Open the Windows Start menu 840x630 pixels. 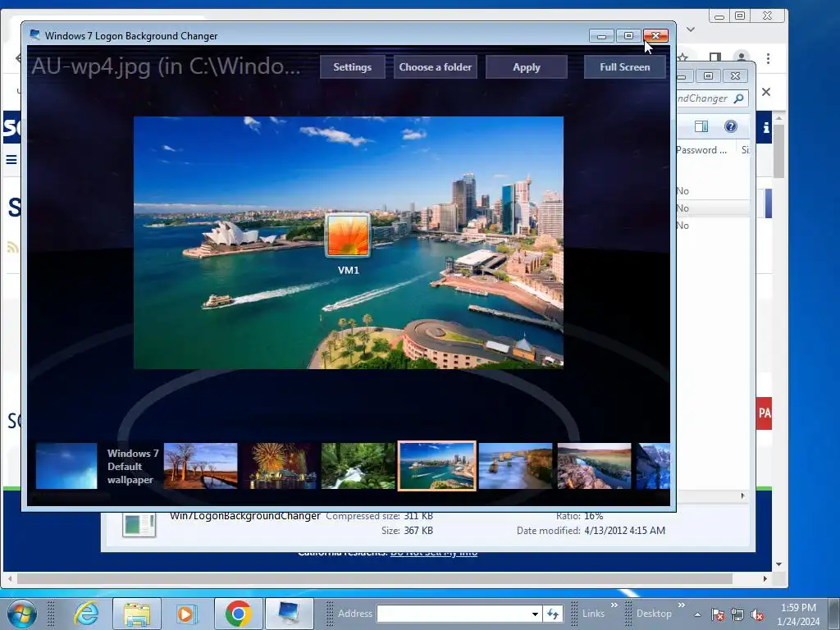click(x=22, y=614)
